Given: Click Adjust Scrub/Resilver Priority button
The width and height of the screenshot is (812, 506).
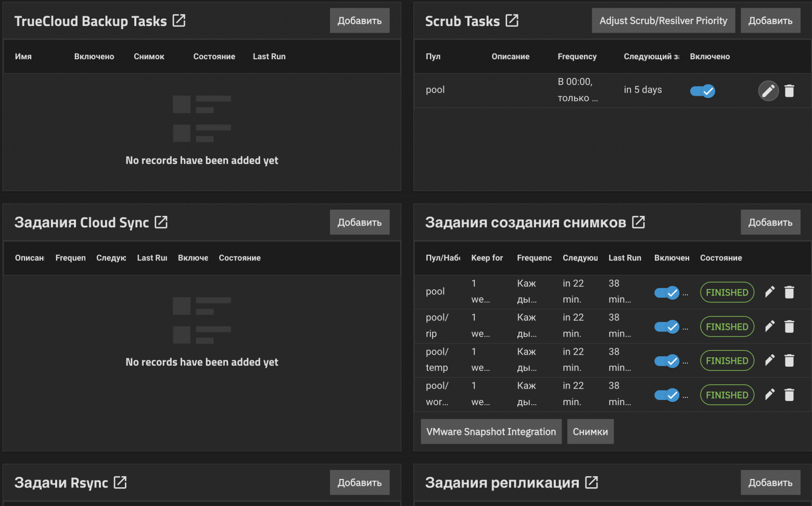Looking at the screenshot, I should (x=663, y=21).
